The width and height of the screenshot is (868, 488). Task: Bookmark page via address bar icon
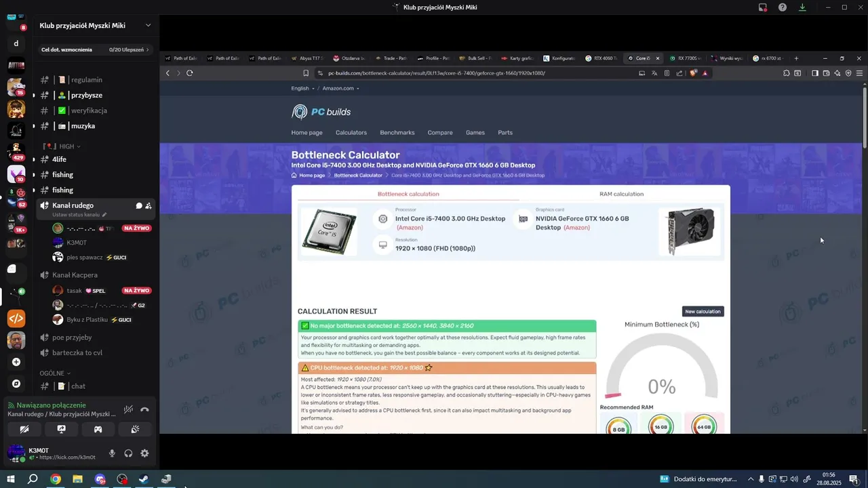click(x=306, y=73)
